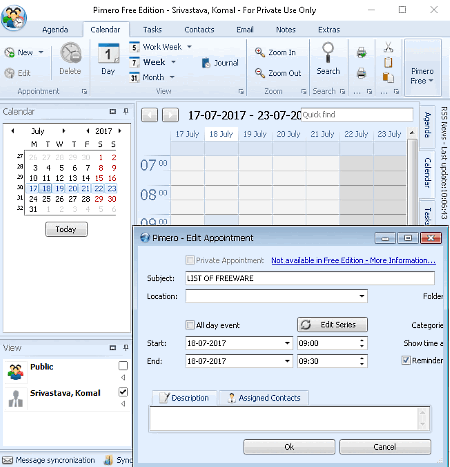Click the Zoom Out magnifier
Screen dimensions: 450x467
click(x=260, y=73)
